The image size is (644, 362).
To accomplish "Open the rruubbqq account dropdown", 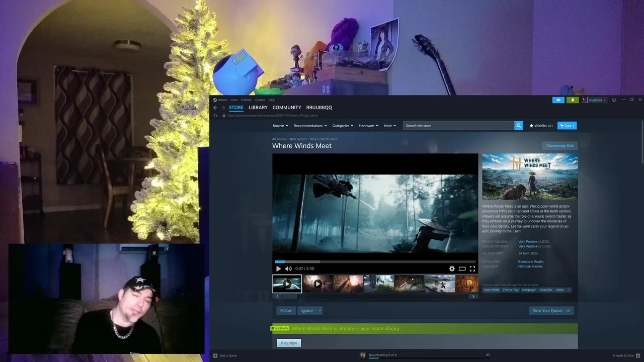I will 594,100.
